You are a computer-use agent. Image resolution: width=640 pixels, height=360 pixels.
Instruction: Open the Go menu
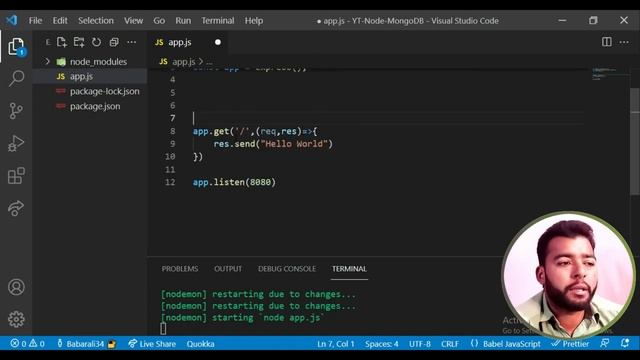[159, 20]
